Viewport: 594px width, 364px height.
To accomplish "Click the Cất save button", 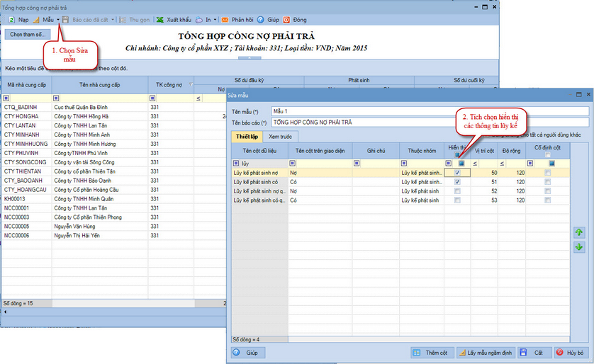I will point(534,353).
